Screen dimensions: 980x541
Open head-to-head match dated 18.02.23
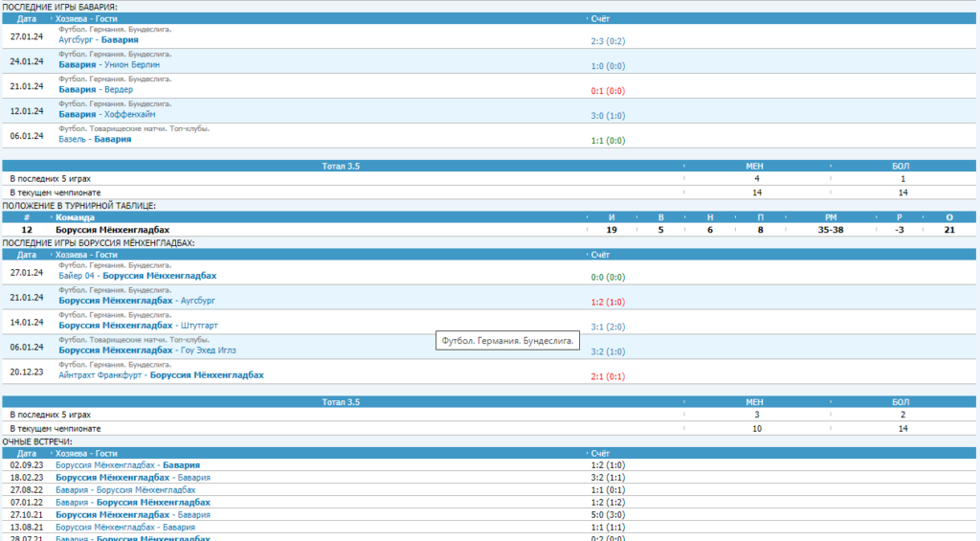(132, 478)
